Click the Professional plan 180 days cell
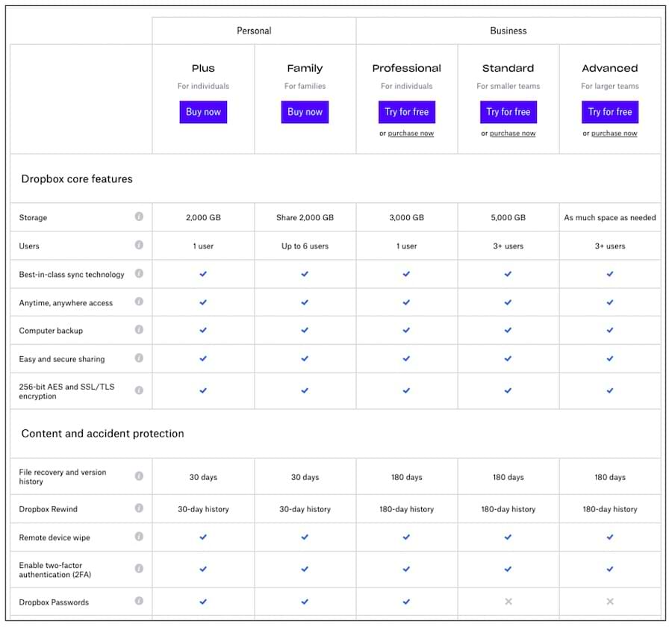The image size is (672, 627). pos(407,477)
